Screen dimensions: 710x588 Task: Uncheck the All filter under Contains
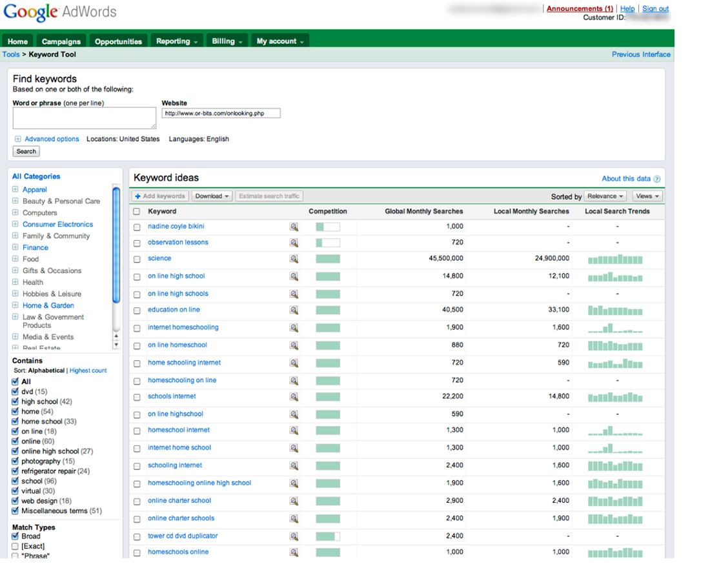coord(15,381)
